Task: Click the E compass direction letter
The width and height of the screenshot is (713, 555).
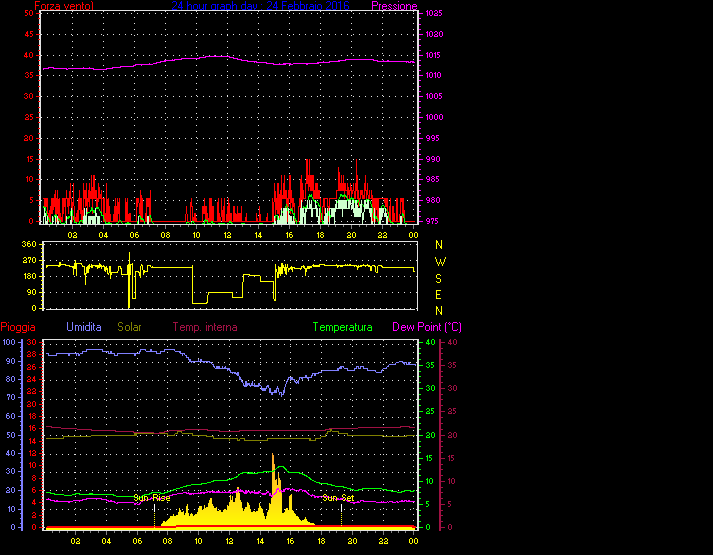Action: point(438,294)
